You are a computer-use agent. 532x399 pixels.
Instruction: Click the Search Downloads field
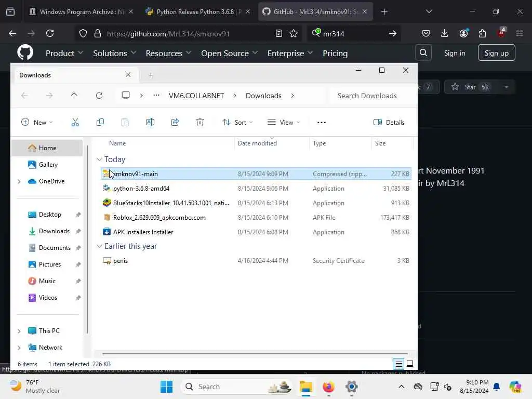click(372, 96)
